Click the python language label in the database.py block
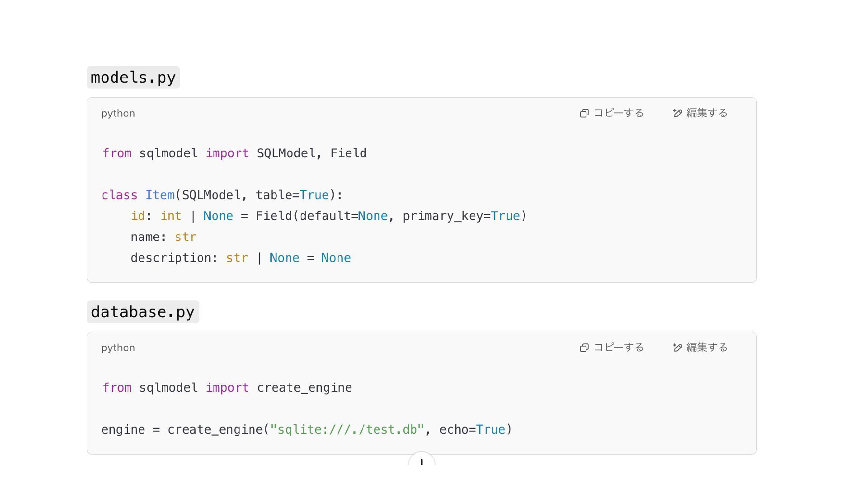Viewport: 868px width, 488px height. click(118, 348)
